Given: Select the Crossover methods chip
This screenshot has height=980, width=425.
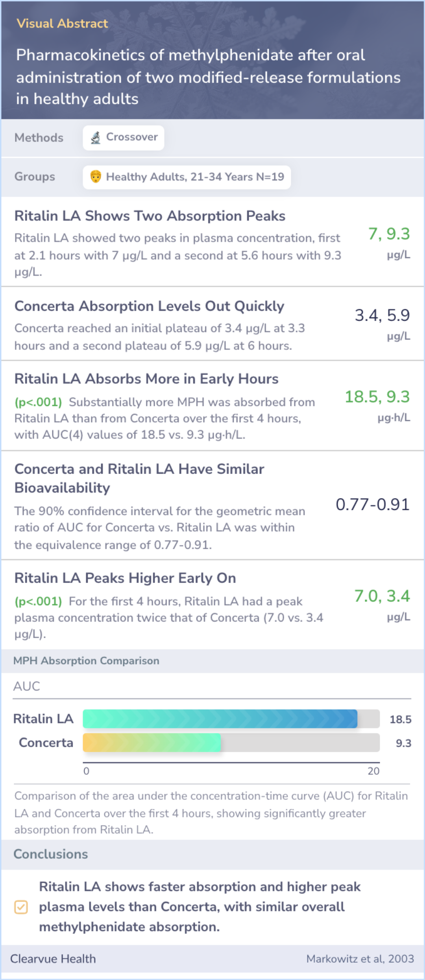Looking at the screenshot, I should pyautogui.click(x=124, y=138).
